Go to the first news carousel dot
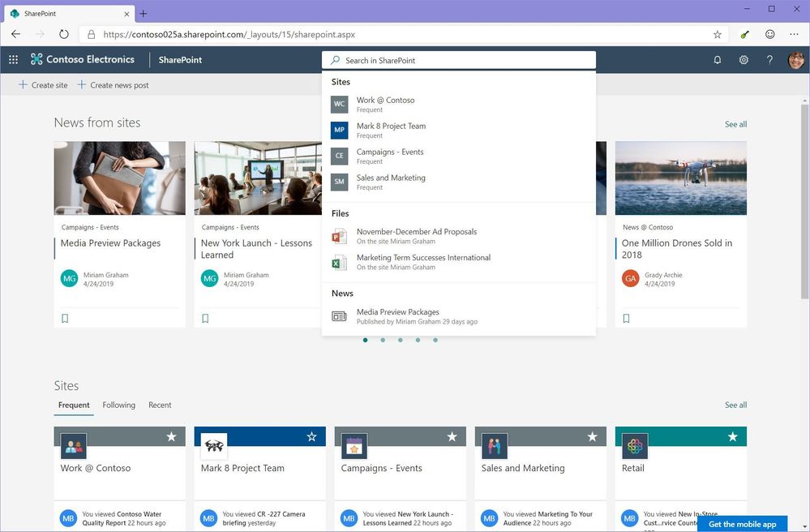 pos(365,340)
